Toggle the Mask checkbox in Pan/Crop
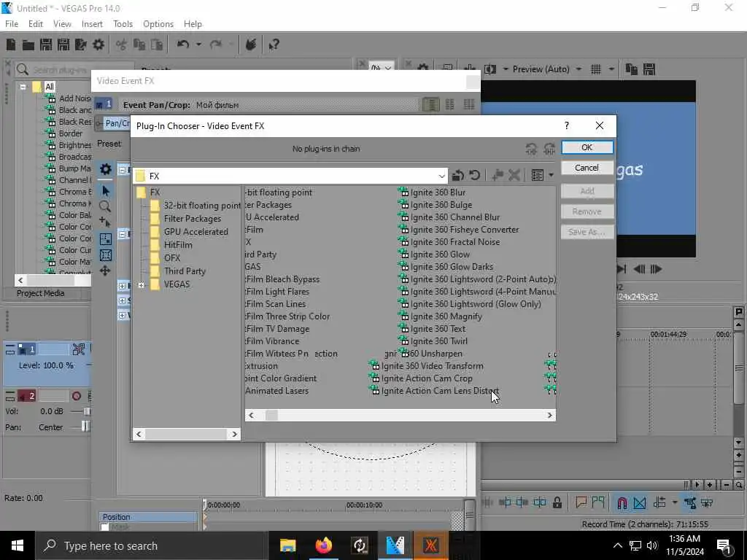The height and width of the screenshot is (560, 747). click(105, 527)
